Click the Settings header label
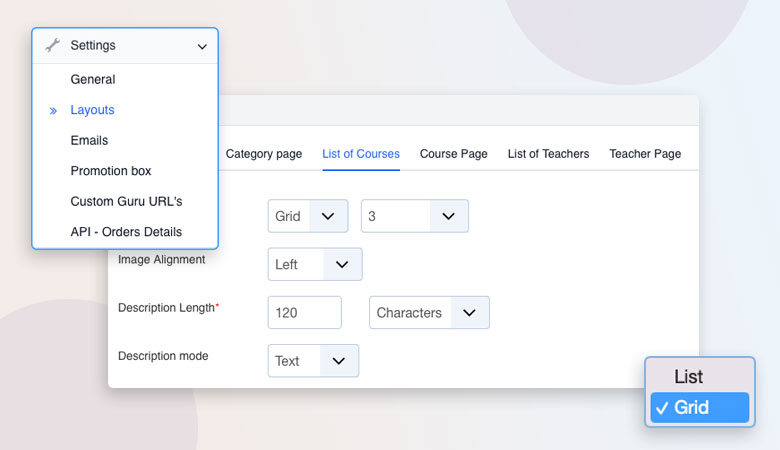 coord(93,45)
